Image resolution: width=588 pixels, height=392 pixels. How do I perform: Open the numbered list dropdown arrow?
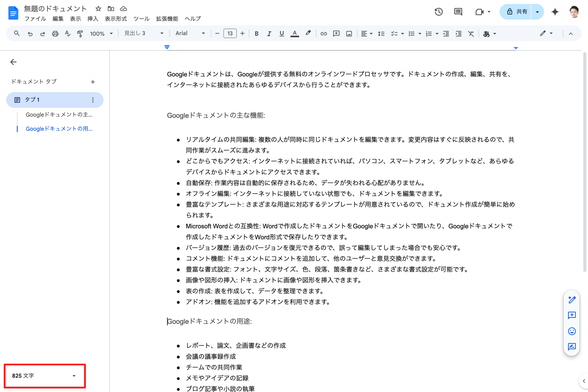pos(437,34)
